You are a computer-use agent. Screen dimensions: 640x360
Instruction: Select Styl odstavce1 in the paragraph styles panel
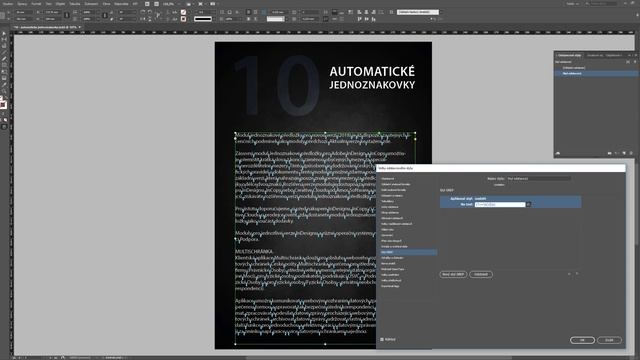(596, 73)
